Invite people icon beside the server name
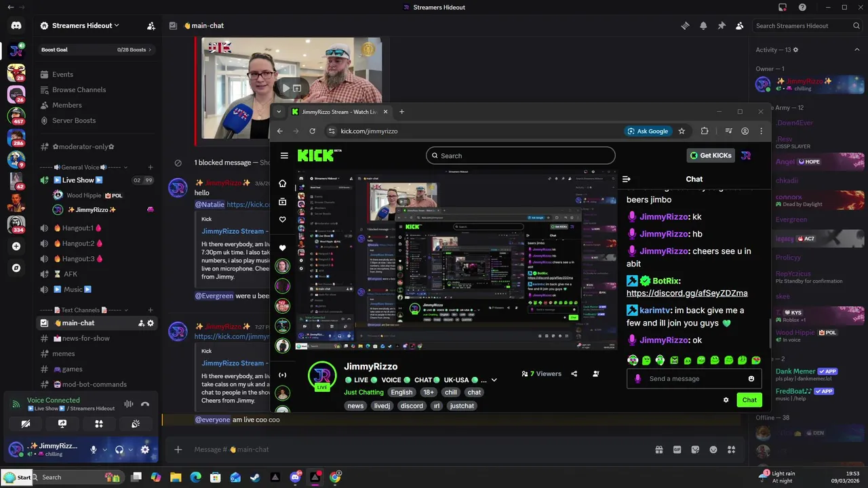868x488 pixels. (151, 26)
